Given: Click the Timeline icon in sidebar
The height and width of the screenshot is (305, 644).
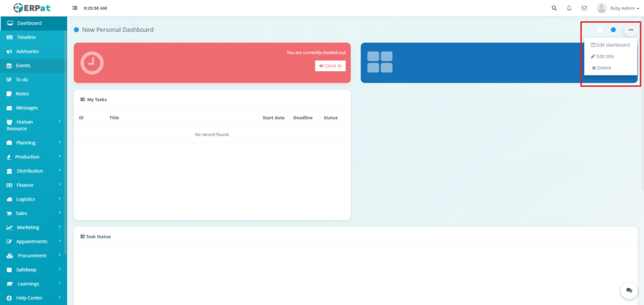Looking at the screenshot, I should pyautogui.click(x=10, y=37).
